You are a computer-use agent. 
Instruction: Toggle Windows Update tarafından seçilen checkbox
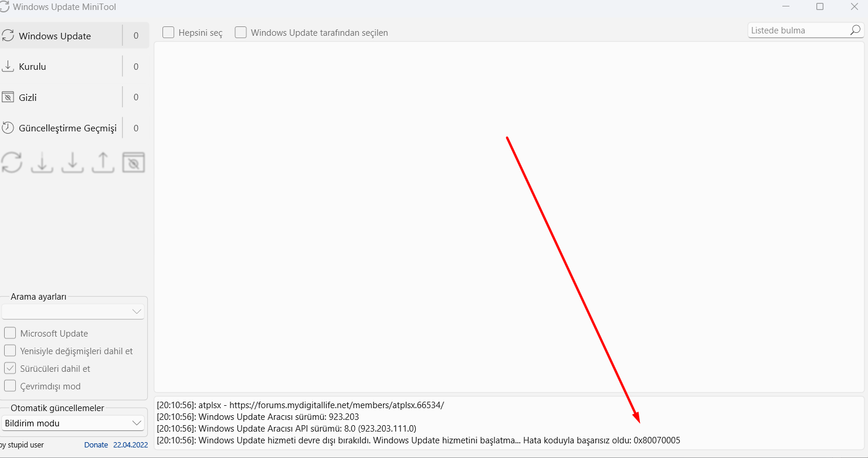(x=240, y=32)
